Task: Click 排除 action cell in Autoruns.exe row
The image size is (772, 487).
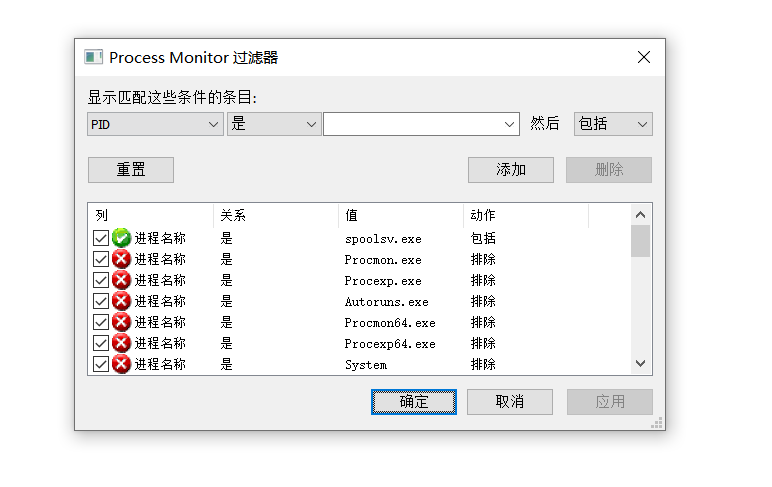Action: click(x=483, y=301)
